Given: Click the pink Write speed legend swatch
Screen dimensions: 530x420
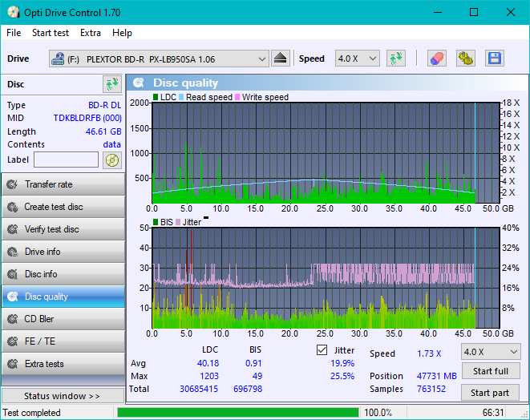Looking at the screenshot, I should [237, 97].
